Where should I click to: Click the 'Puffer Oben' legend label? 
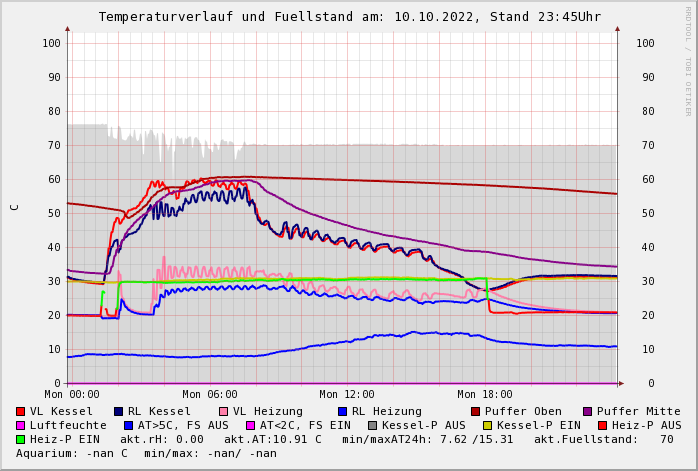click(523, 411)
